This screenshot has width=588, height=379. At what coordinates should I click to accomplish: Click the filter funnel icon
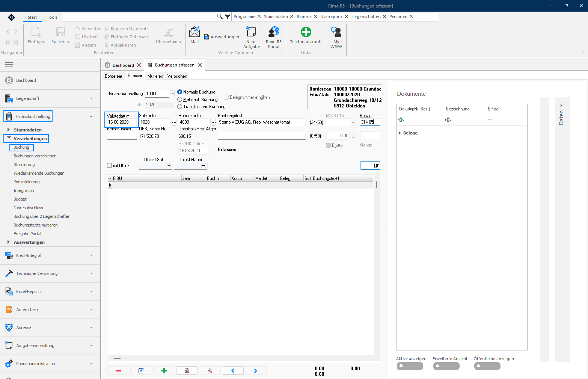tap(228, 17)
